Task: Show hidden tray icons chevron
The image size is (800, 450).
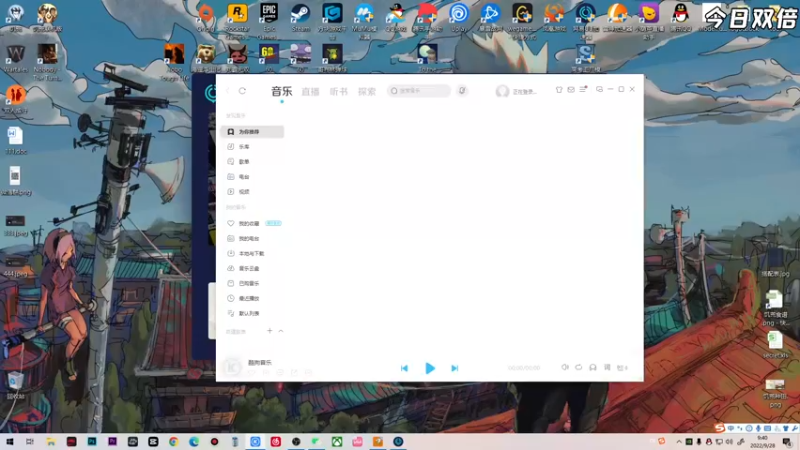Action: (679, 442)
